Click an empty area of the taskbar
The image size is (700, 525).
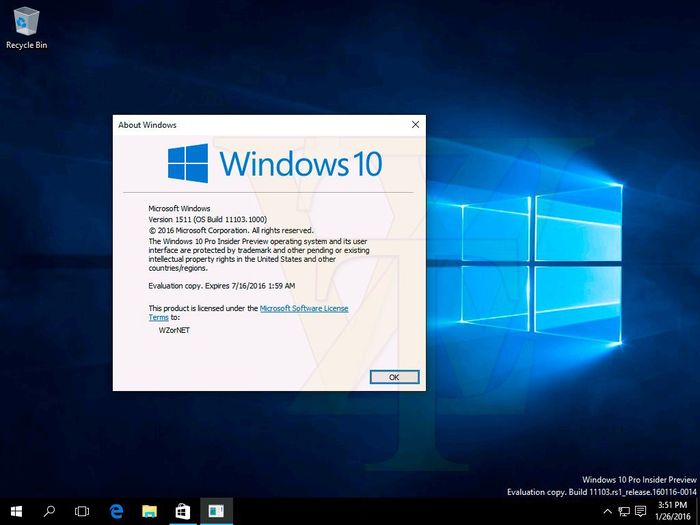pos(400,511)
